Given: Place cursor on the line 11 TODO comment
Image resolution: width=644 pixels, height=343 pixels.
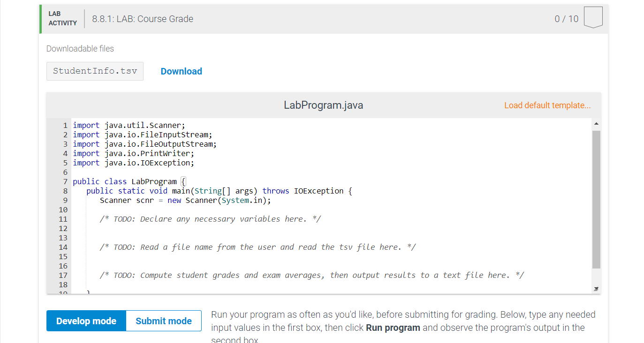Looking at the screenshot, I should click(210, 219).
